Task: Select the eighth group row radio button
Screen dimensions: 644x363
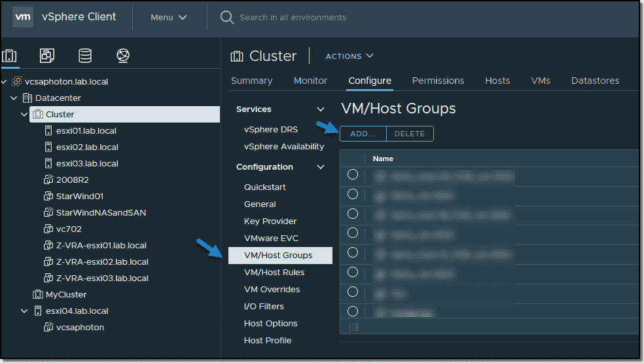Action: click(353, 311)
